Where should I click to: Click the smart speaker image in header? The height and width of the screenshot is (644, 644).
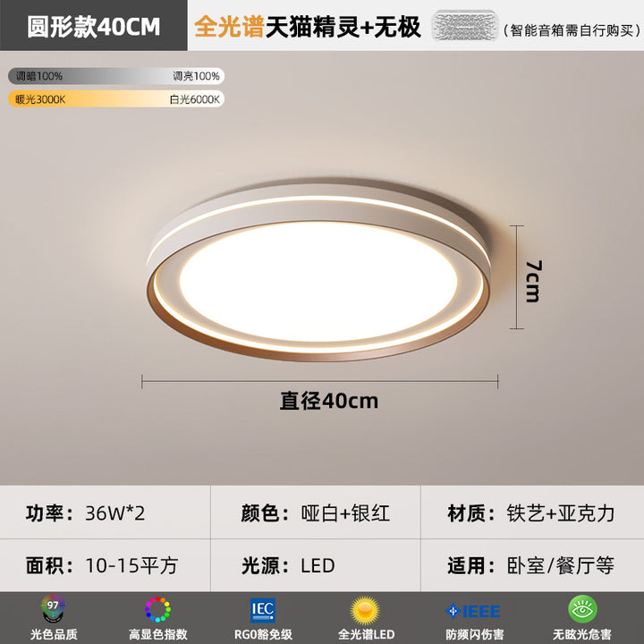[464, 26]
